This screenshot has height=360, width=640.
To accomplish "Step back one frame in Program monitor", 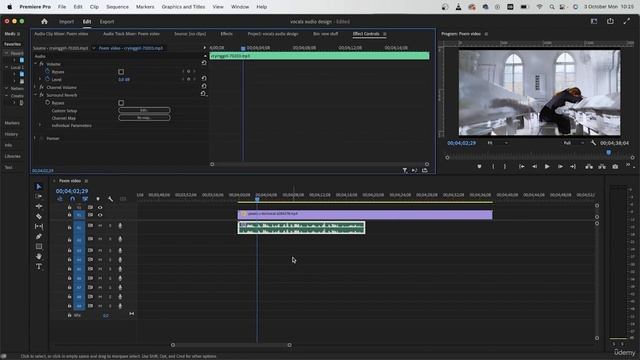I will 534,167.
